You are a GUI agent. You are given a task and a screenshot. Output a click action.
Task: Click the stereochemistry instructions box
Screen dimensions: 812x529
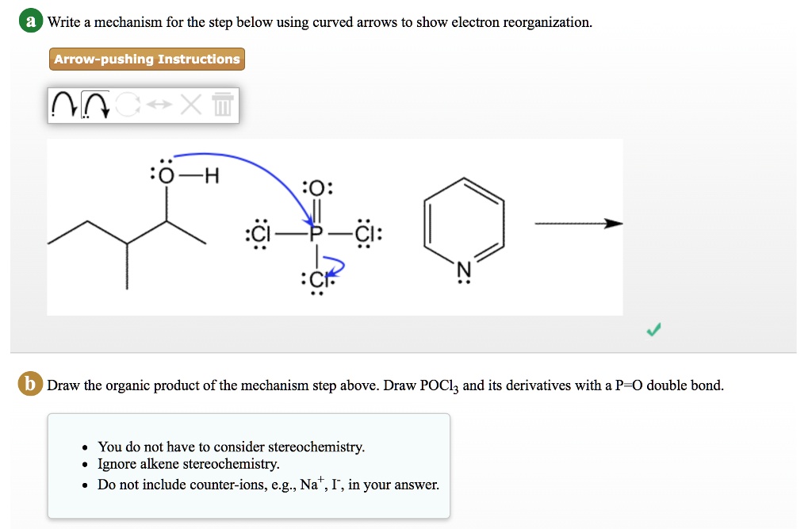(x=249, y=465)
